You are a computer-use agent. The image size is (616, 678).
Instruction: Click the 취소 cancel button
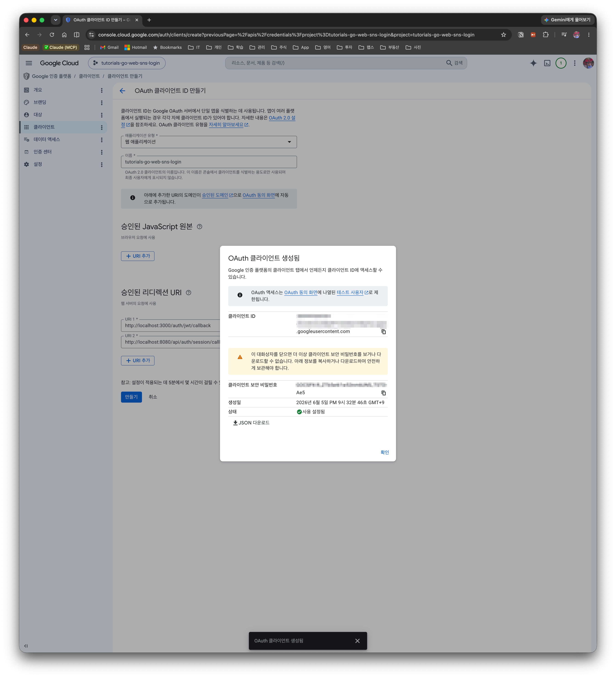[153, 397]
